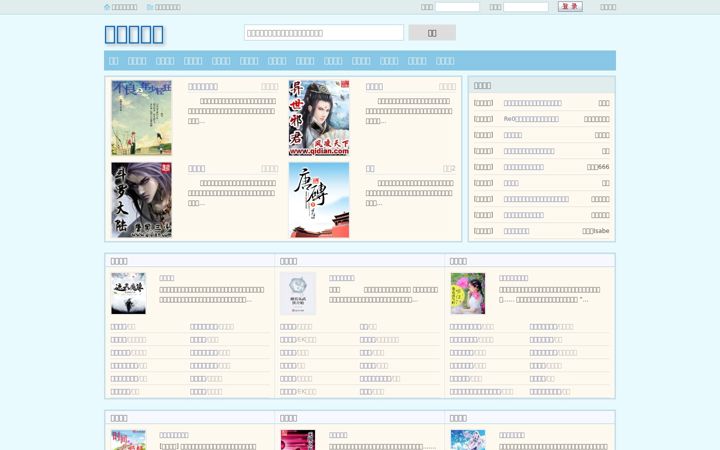Click the sidebar author name ending in Isabe

[596, 231]
